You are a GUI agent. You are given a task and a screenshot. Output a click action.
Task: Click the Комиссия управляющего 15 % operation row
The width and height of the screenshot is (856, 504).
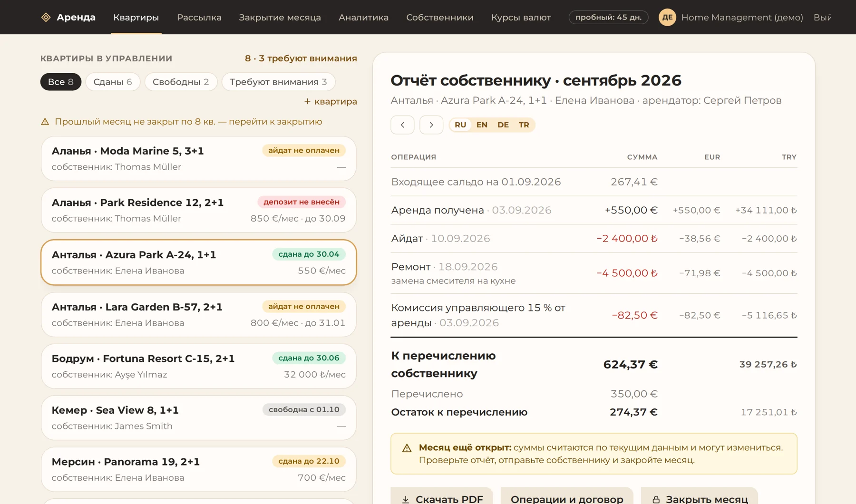click(x=594, y=315)
